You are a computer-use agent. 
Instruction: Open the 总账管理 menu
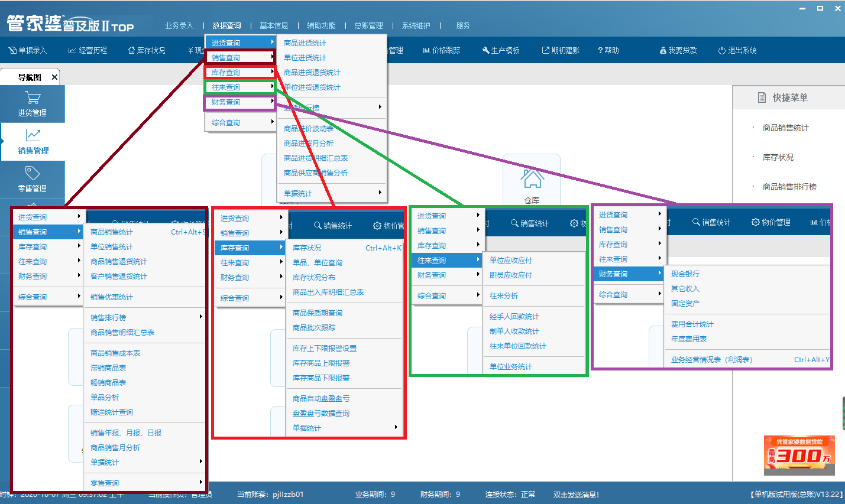pos(368,25)
